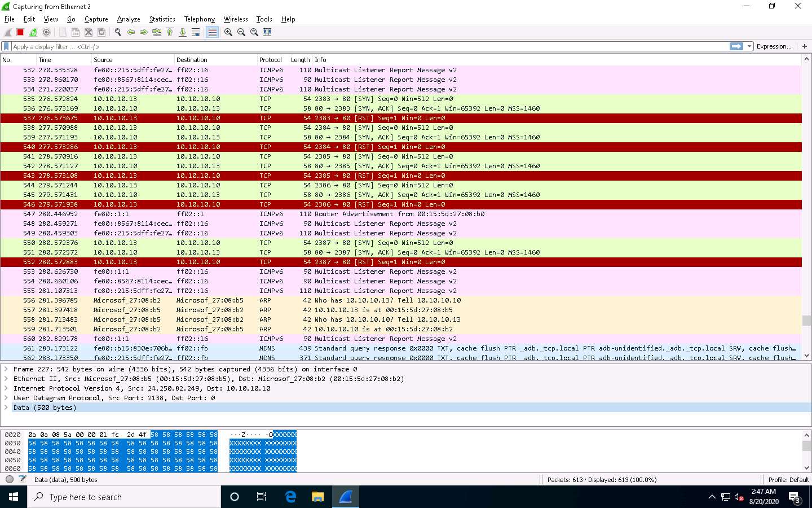Select packet 535 SYN row
812x508 pixels.
tap(401, 99)
